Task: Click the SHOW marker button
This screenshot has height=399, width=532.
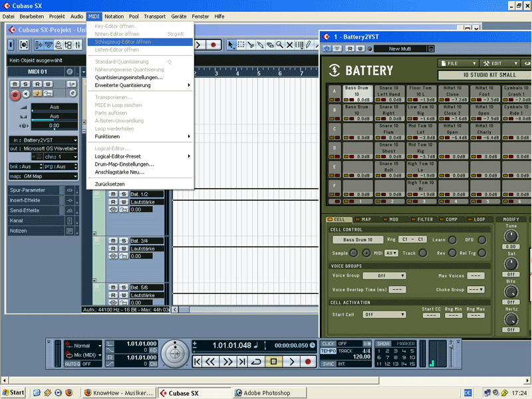Action: [x=384, y=344]
